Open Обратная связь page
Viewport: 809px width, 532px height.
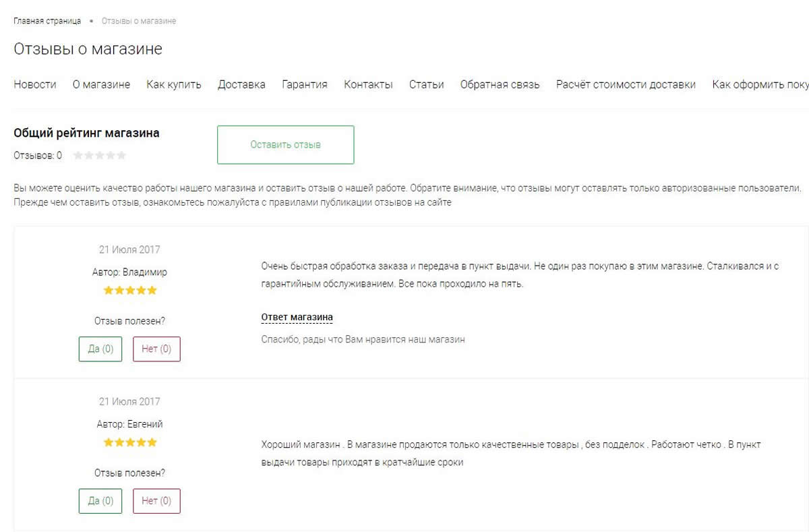click(500, 84)
